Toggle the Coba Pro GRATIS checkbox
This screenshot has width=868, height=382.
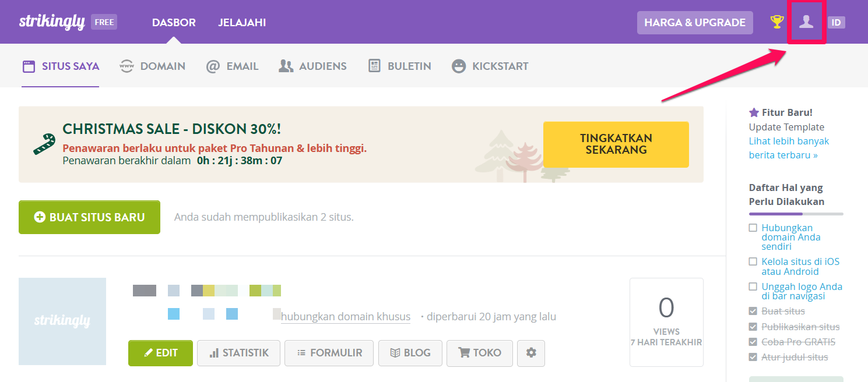[x=753, y=342]
